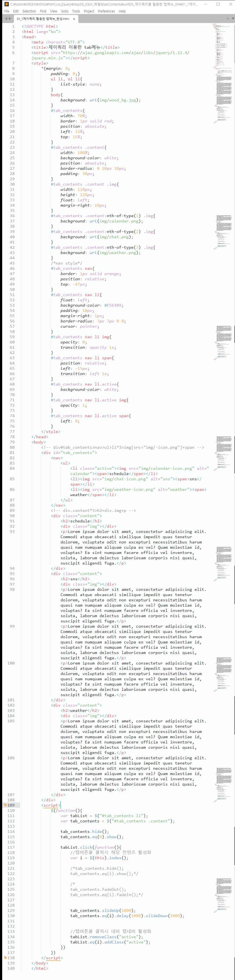Click the closing </style> tag
This screenshot has height=980, width=235.
point(51,431)
